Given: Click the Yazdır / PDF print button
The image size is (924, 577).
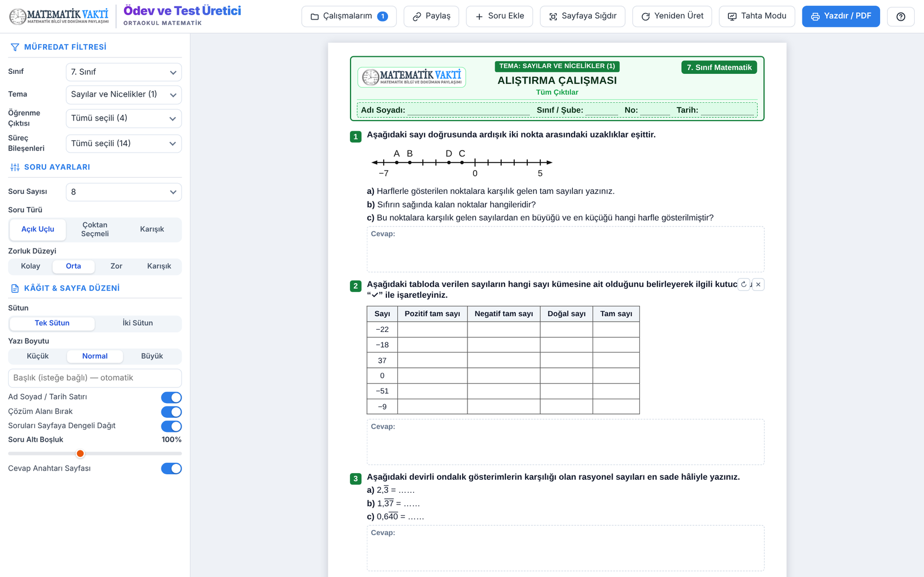Looking at the screenshot, I should click(841, 16).
